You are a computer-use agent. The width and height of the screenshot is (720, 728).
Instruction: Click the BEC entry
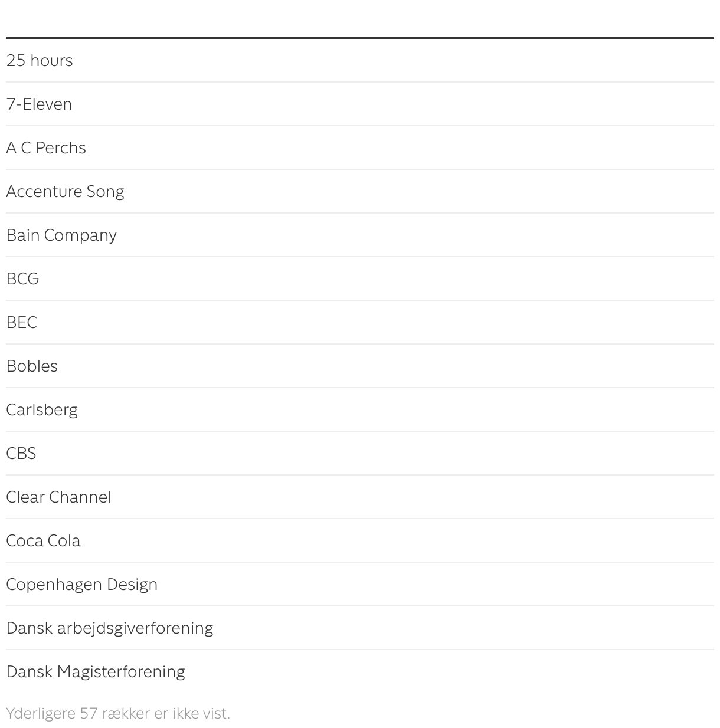click(x=21, y=322)
